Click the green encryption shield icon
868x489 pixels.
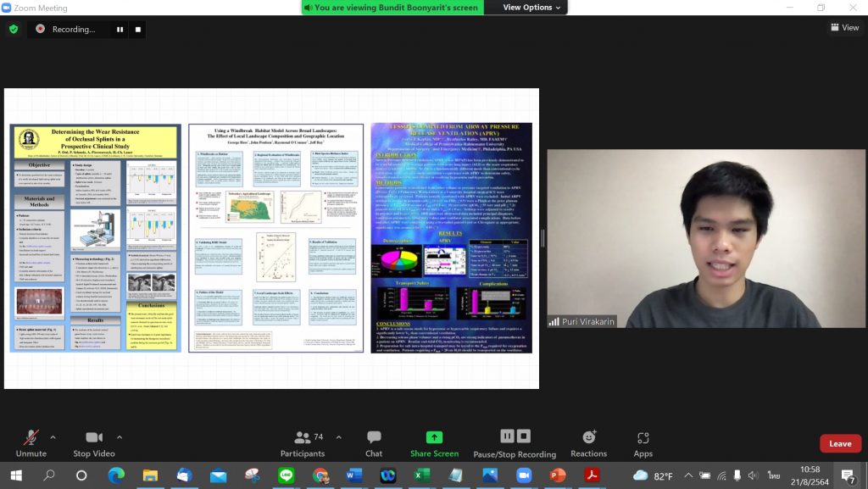click(x=13, y=29)
